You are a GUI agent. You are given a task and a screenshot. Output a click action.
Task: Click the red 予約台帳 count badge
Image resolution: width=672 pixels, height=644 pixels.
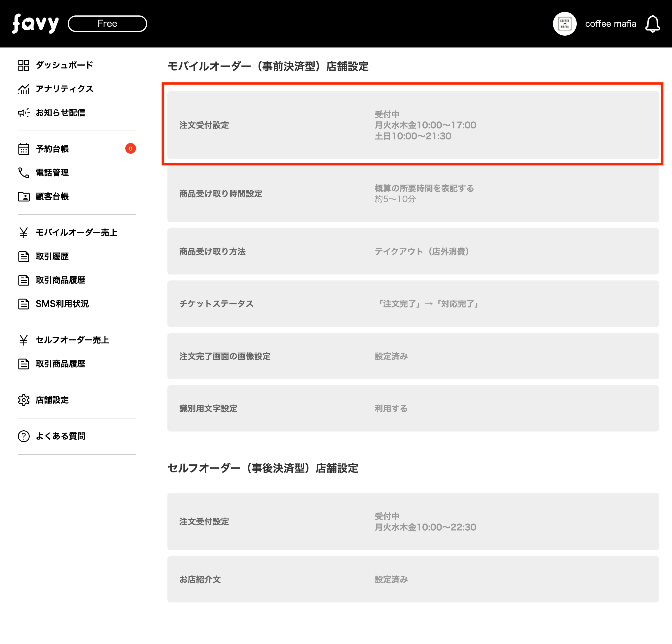(130, 149)
